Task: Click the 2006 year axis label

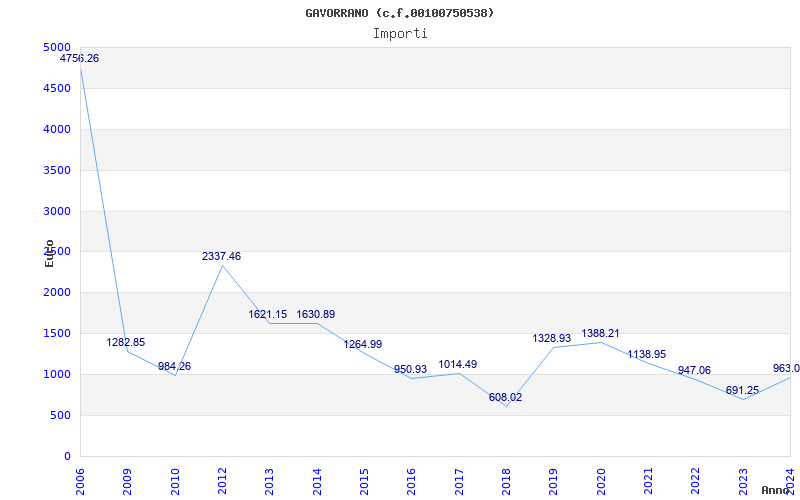Action: coord(80,481)
